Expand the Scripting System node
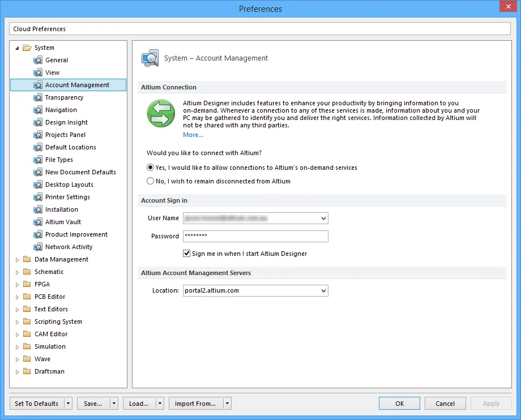The image size is (521, 420). click(x=18, y=322)
